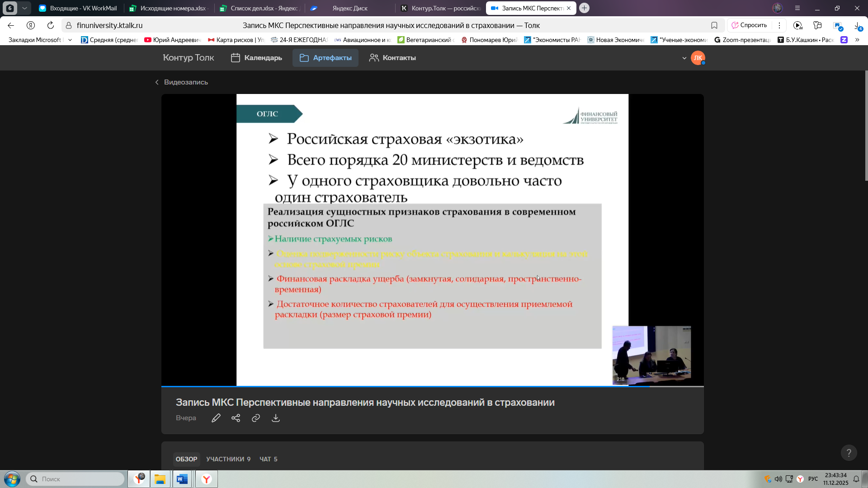Expand the tab list chevron in title bar
Viewport: 868px width, 488px height.
pos(24,8)
